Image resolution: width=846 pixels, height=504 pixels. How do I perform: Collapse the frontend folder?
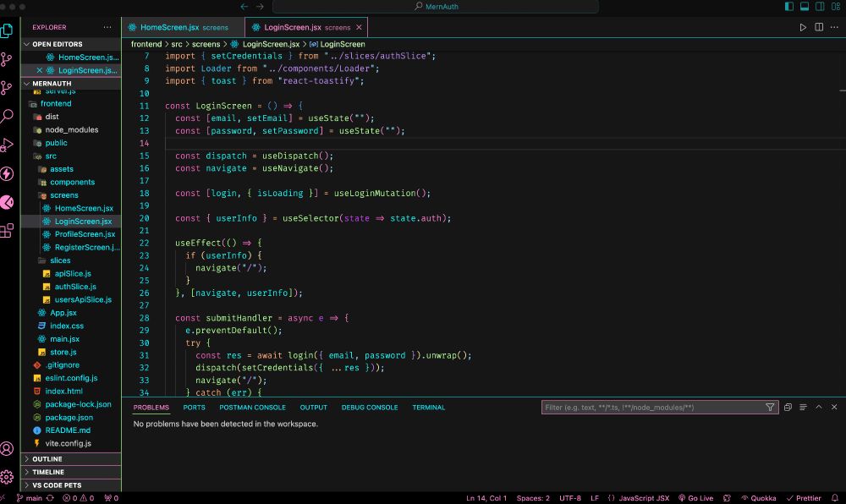(x=71, y=103)
